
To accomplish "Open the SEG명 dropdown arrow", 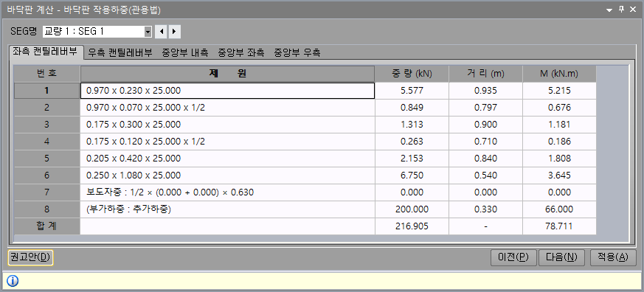I will point(148,31).
